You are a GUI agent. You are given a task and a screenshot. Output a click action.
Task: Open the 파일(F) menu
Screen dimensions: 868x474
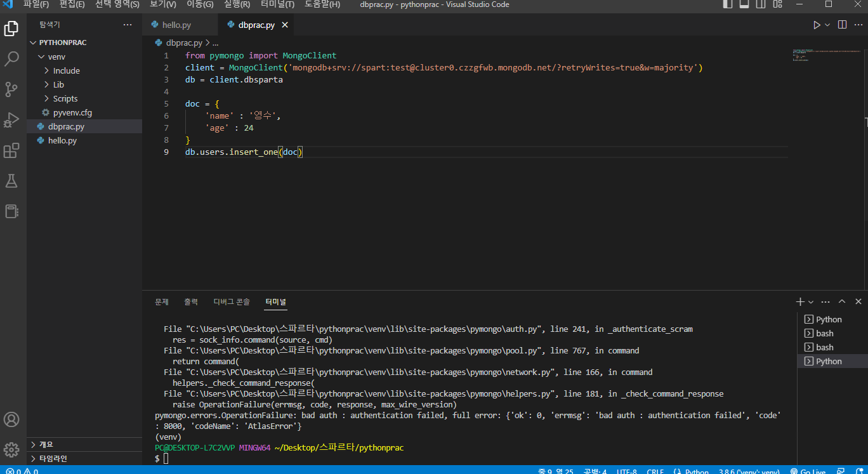coord(36,4)
